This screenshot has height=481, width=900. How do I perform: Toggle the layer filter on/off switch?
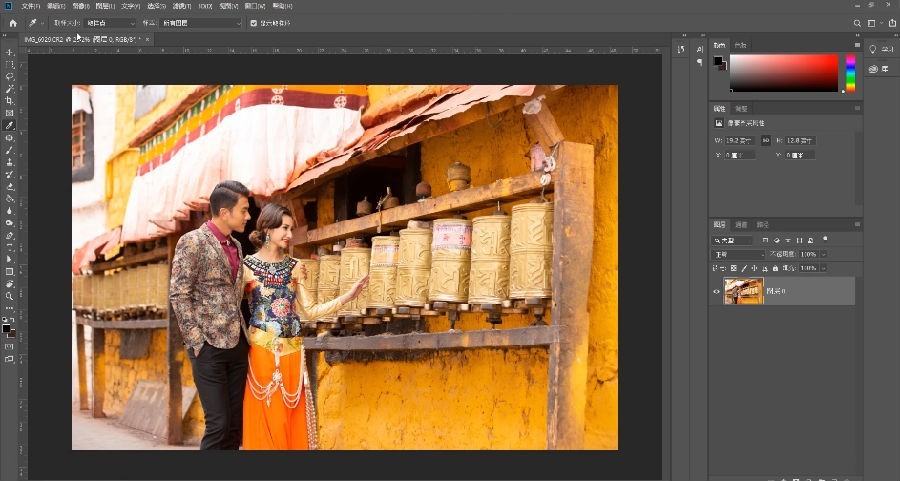pos(824,241)
